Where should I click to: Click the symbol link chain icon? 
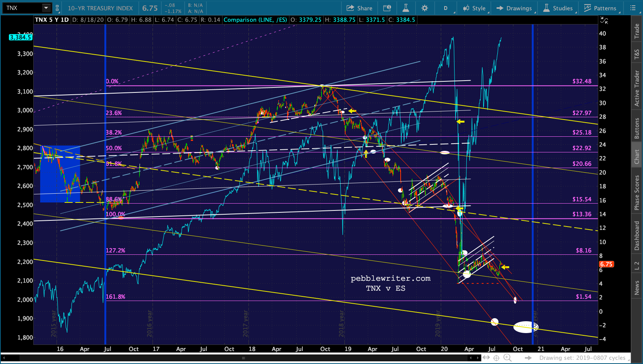coord(57,8)
